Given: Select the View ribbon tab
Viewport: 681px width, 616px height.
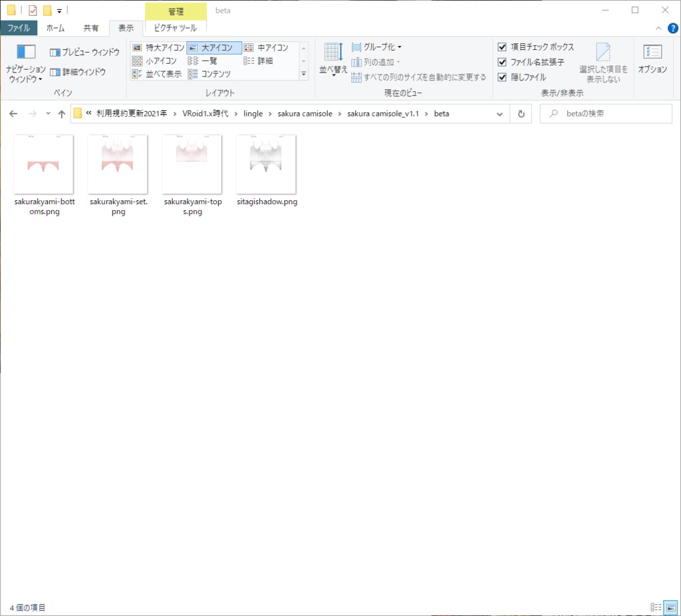Looking at the screenshot, I should [x=126, y=28].
